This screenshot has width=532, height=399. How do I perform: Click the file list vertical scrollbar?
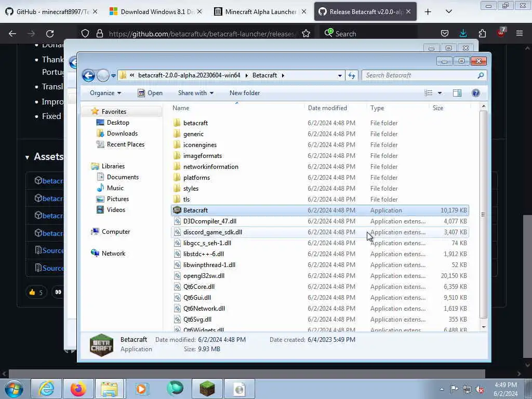pyautogui.click(x=484, y=215)
